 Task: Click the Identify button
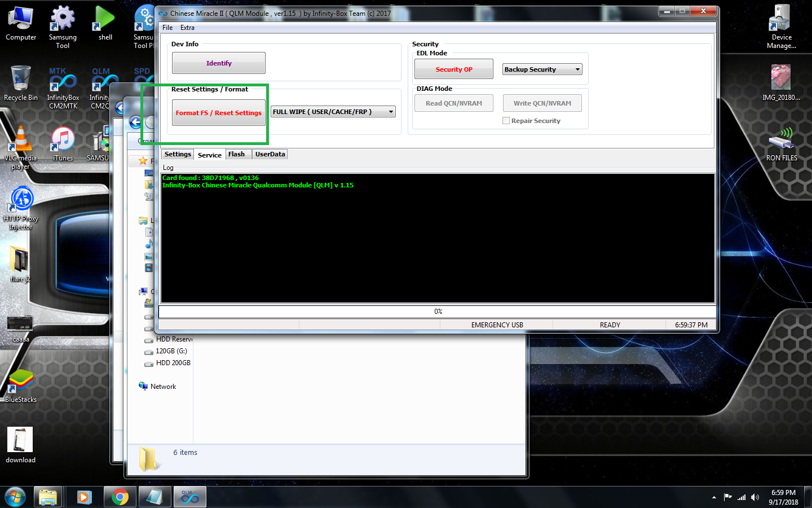[219, 63]
